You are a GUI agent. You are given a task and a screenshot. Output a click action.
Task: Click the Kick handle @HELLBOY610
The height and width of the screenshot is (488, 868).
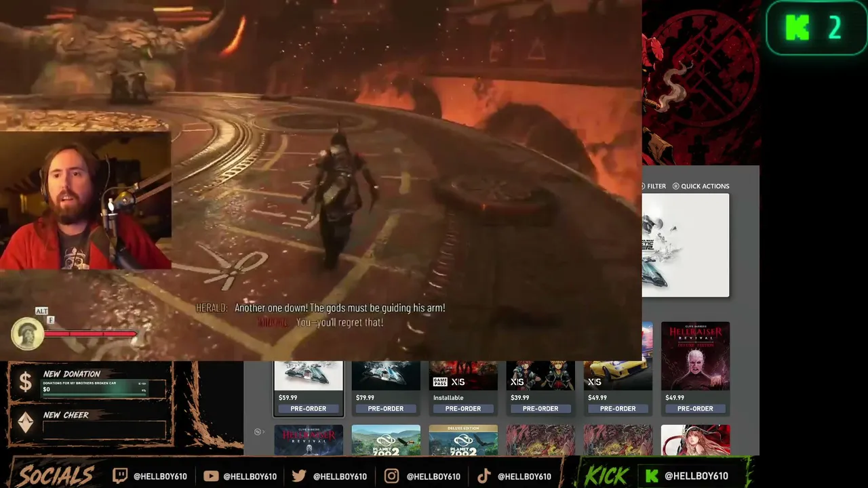click(x=696, y=476)
